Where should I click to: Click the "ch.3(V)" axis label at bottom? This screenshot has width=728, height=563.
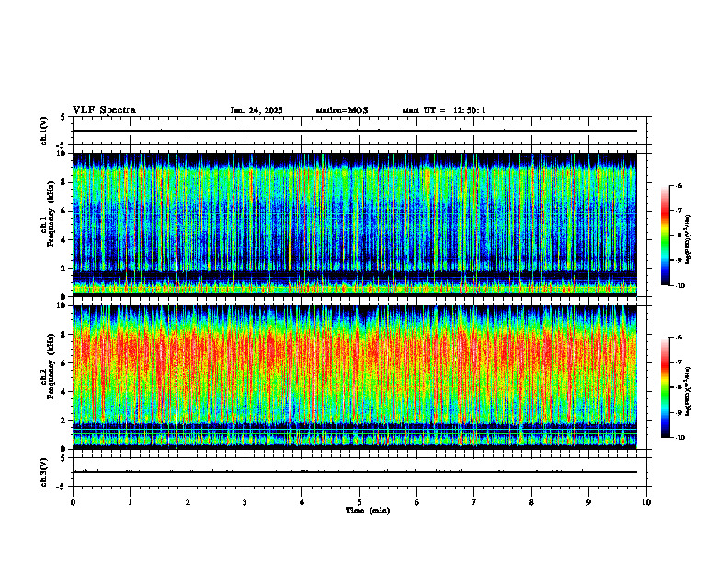44,472
